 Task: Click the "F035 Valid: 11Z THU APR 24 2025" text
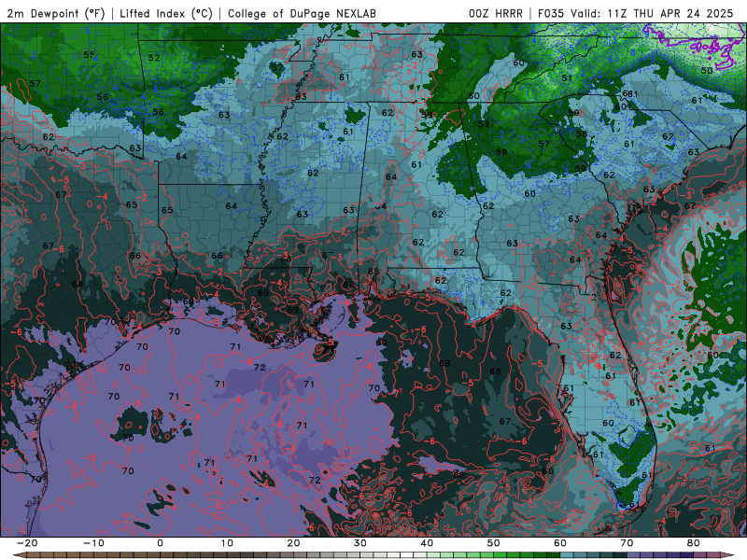click(x=636, y=13)
